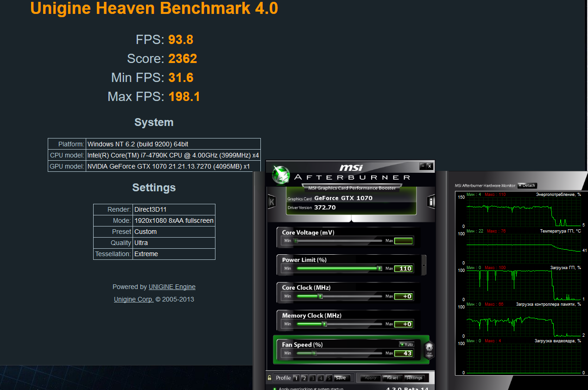
Task: Click the Unigine Heaven Benchmark 4.0 title
Action: (154, 8)
